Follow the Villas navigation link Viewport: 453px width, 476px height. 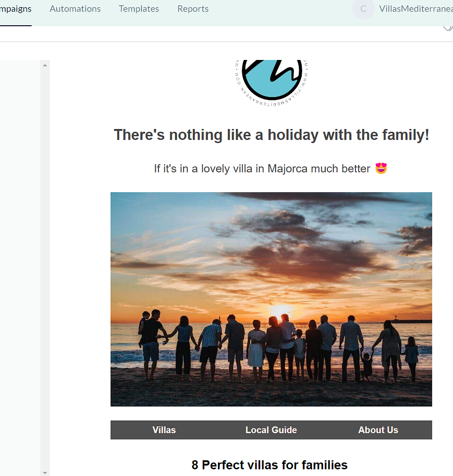(x=164, y=430)
